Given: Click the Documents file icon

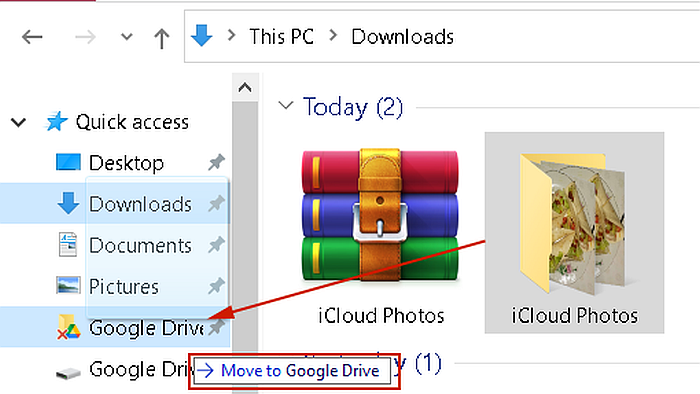Looking at the screenshot, I should click(68, 245).
